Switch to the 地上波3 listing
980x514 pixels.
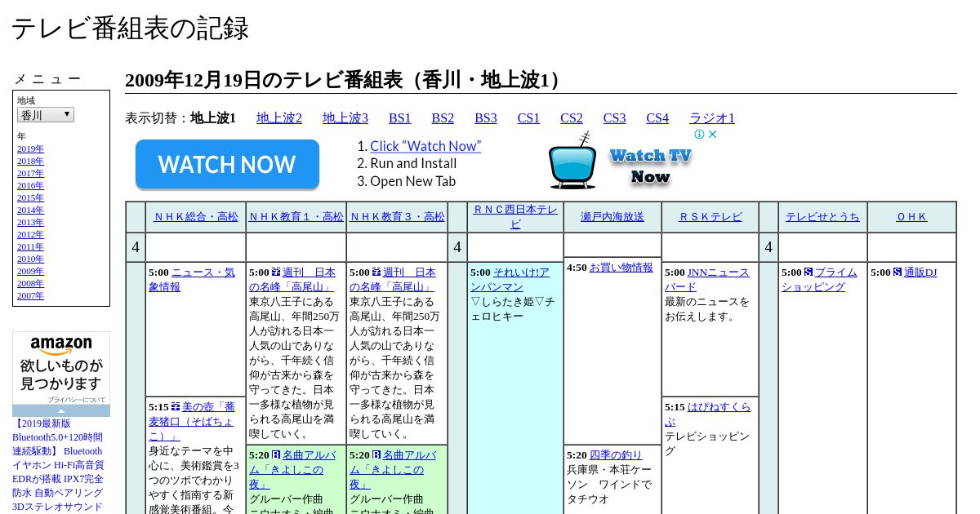click(x=345, y=118)
